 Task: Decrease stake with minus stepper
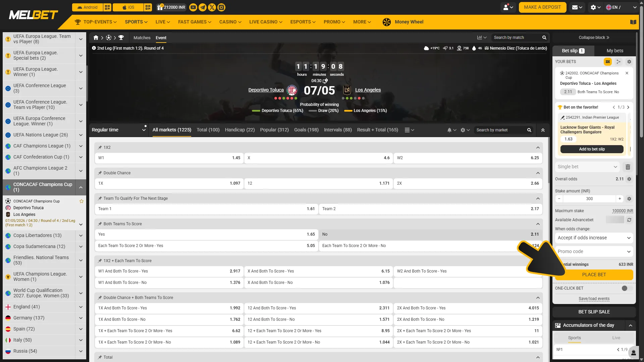click(x=559, y=199)
